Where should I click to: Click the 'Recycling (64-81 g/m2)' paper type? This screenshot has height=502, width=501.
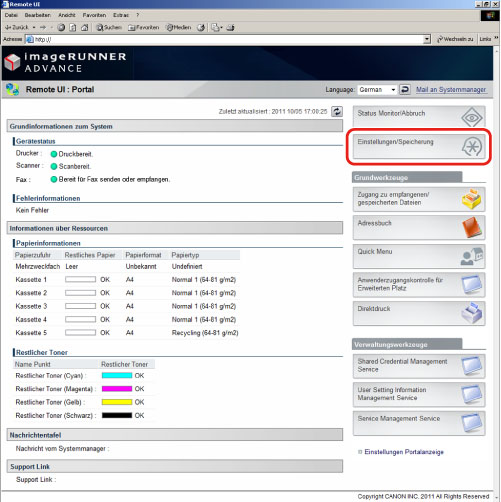coord(205,333)
